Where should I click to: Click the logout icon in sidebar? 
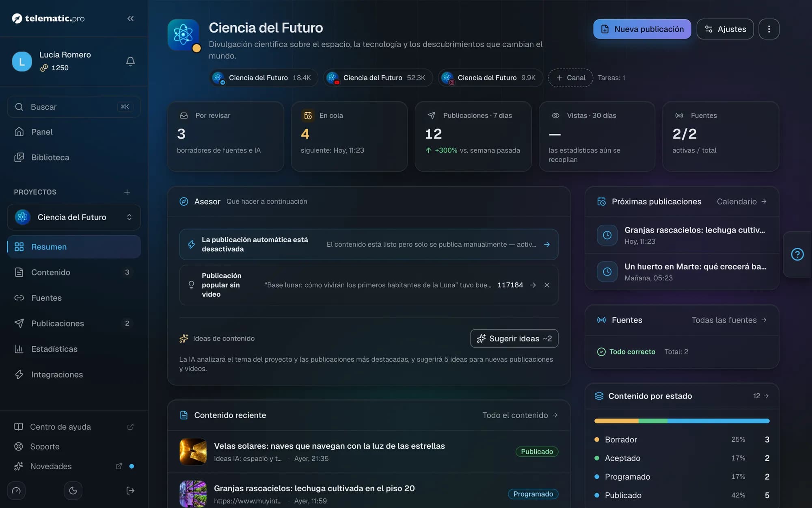coord(130,491)
